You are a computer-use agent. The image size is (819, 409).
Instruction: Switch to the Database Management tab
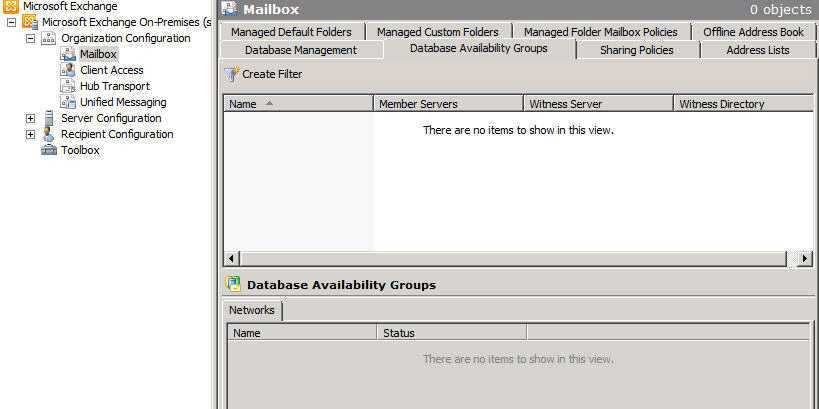pyautogui.click(x=301, y=50)
